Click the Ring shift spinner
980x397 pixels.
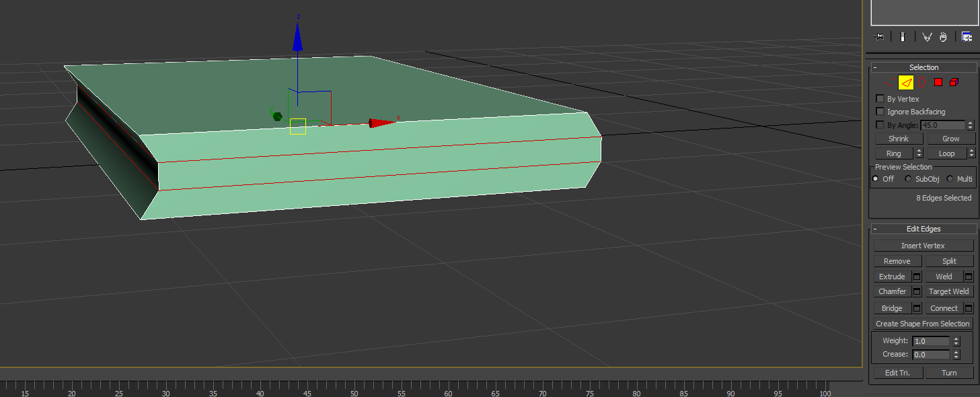click(919, 153)
